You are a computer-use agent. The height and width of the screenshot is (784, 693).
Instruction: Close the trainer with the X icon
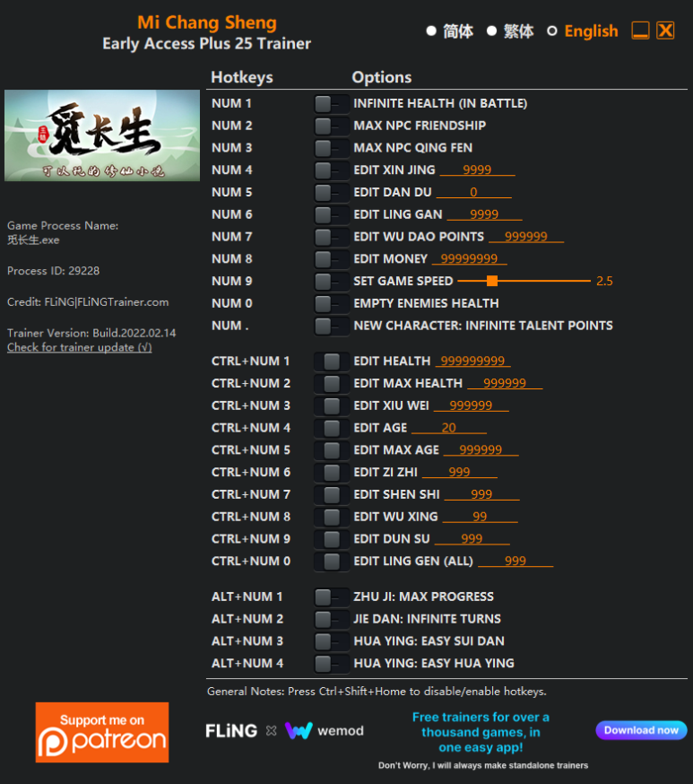click(x=665, y=30)
